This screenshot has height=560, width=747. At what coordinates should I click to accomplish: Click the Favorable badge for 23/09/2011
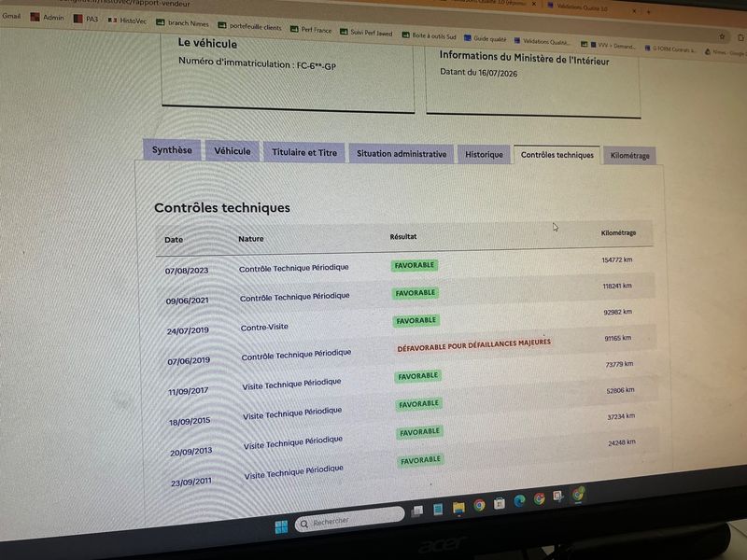tap(420, 460)
